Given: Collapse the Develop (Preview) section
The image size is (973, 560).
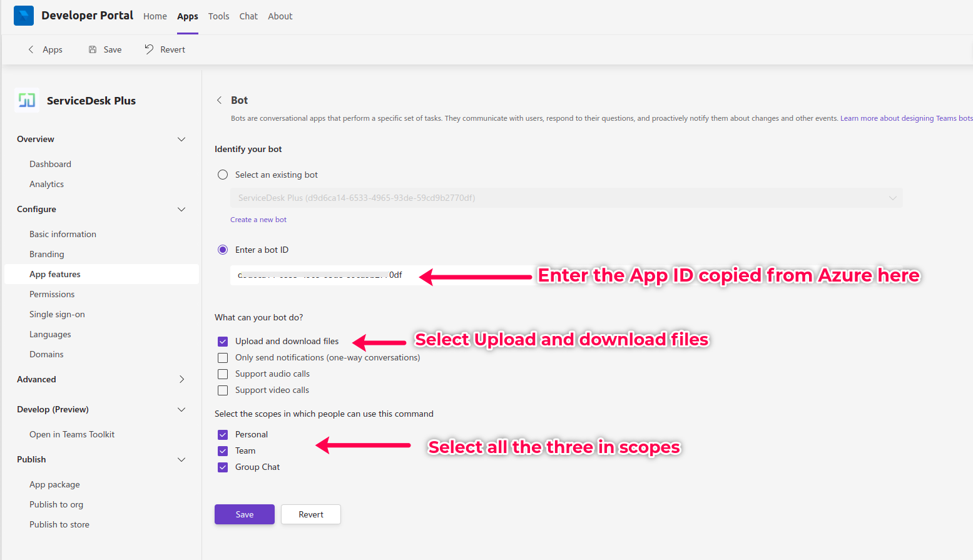Looking at the screenshot, I should pyautogui.click(x=181, y=409).
